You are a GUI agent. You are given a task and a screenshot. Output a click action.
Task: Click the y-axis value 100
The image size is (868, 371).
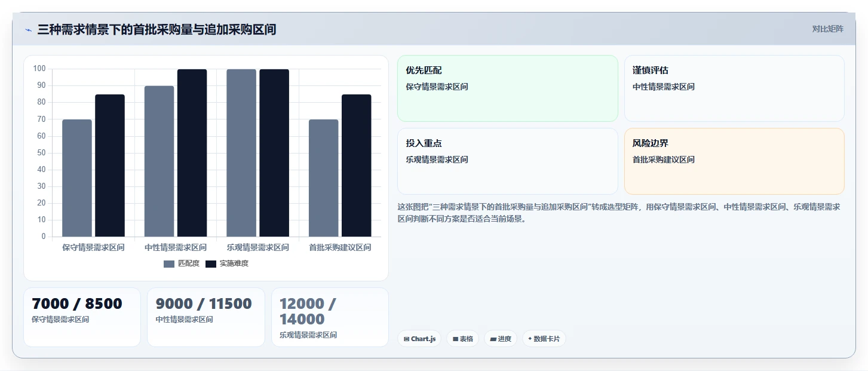(x=39, y=69)
